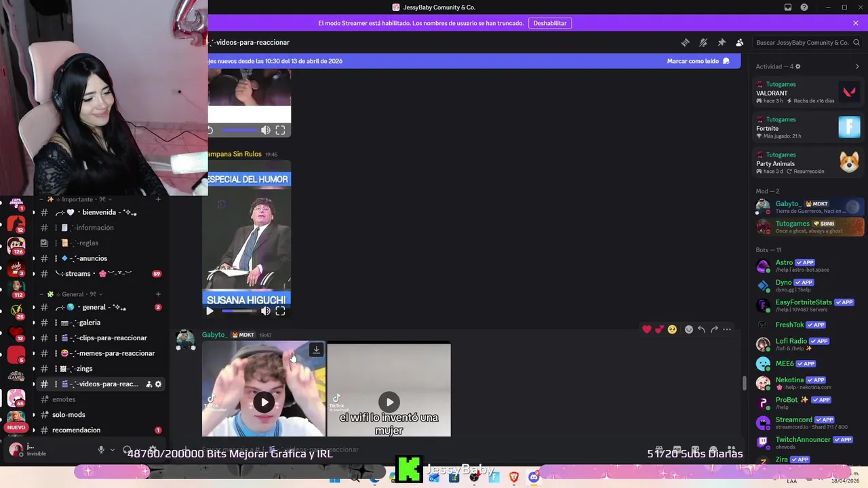
Task: Open notification settings bell-slash icon
Action: pyautogui.click(x=703, y=42)
